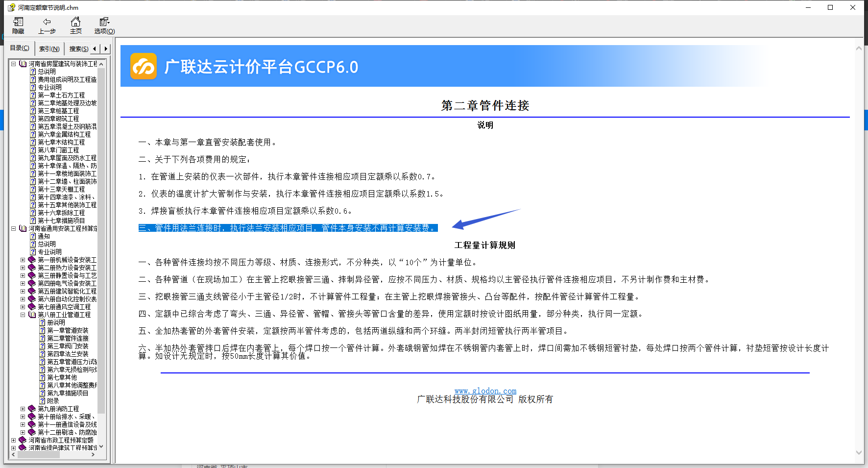Select 第十四章油漆、涂料 in the tree
Image resolution: width=868 pixels, height=468 pixels.
pos(67,197)
